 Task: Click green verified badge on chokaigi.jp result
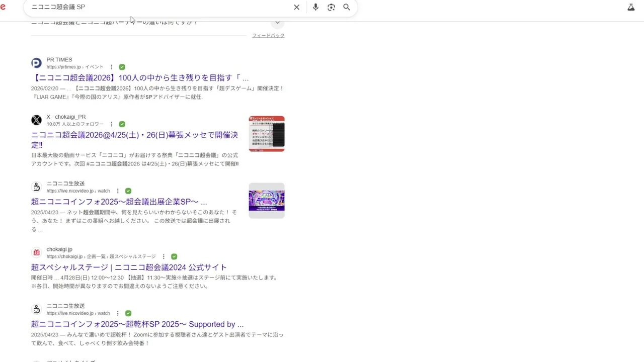pyautogui.click(x=174, y=256)
